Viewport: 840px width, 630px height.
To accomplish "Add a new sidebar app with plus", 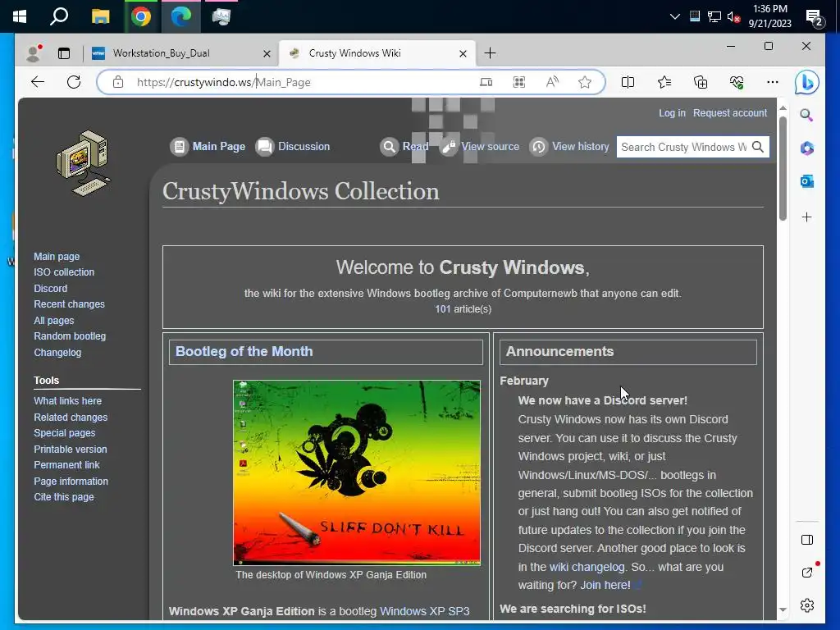I will [x=807, y=217].
